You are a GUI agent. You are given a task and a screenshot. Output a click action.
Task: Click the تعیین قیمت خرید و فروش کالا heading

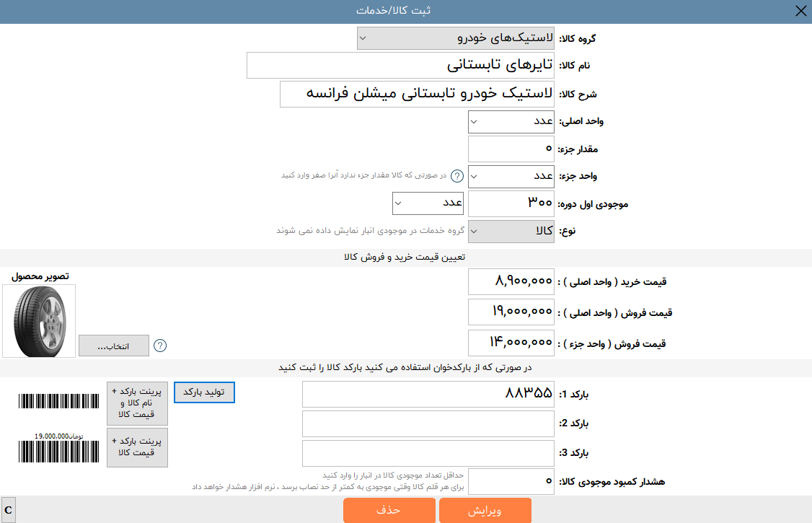405,258
